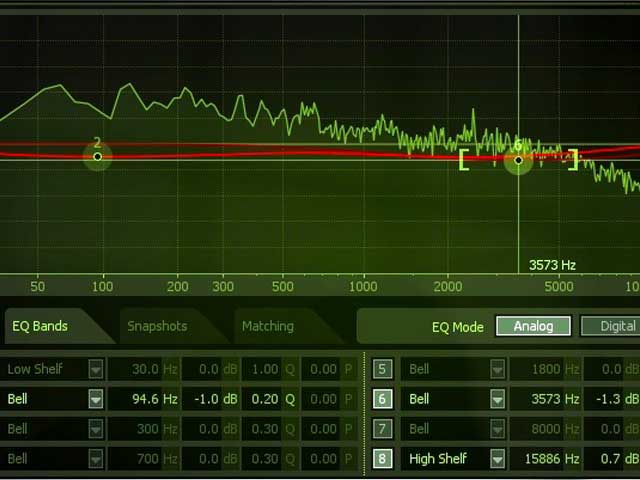
Task: Toggle band 5 enable button
Action: tap(382, 369)
